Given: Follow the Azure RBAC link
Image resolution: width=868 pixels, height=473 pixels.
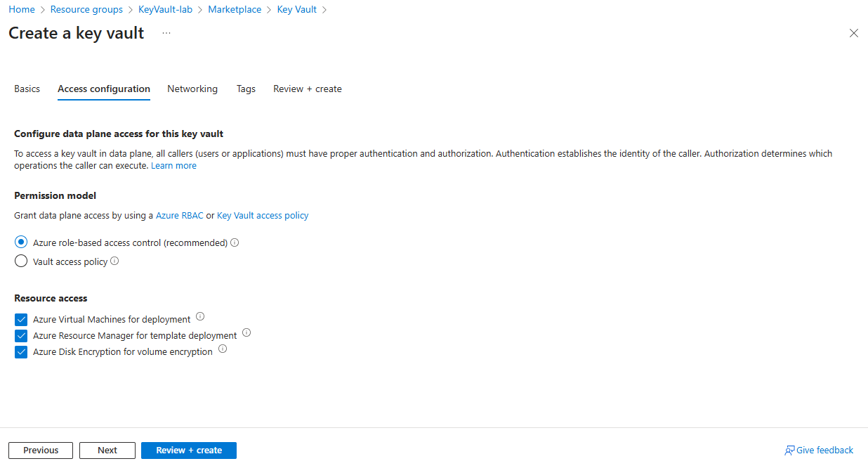Looking at the screenshot, I should tap(180, 216).
